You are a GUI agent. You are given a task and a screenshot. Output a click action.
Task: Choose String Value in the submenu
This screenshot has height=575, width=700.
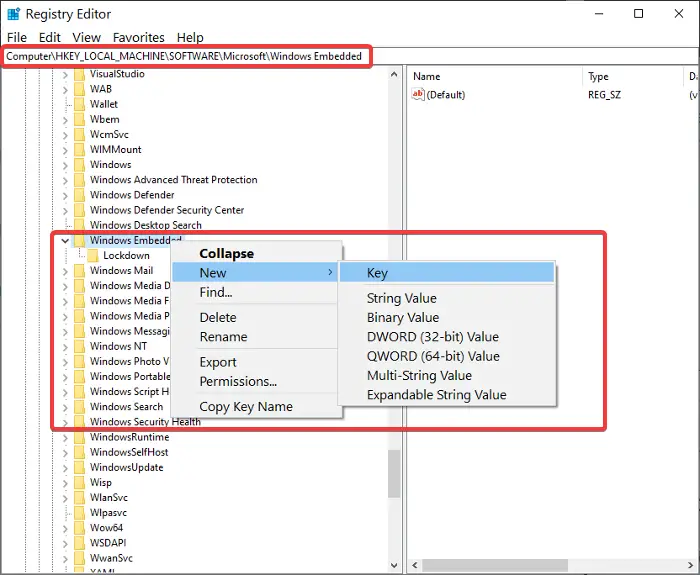(446, 298)
